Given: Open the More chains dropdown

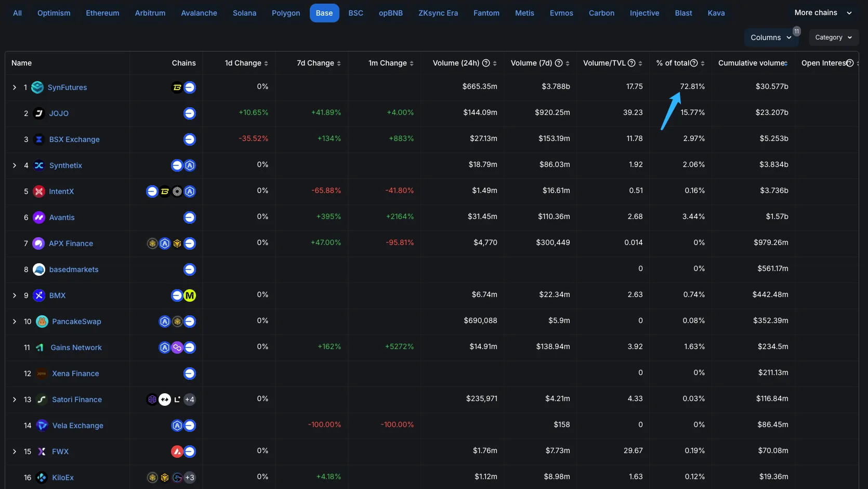Looking at the screenshot, I should coord(823,12).
